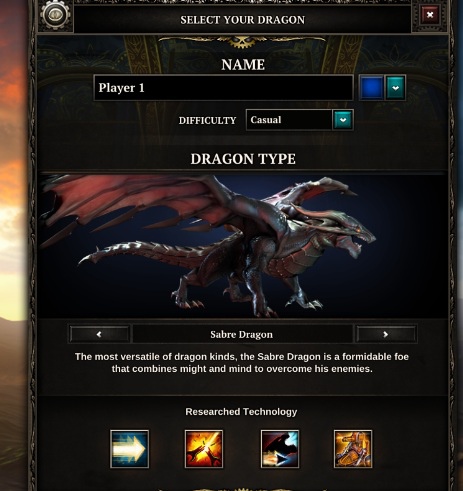
Task: Click the white arrow speed technology icon
Action: tap(129, 449)
